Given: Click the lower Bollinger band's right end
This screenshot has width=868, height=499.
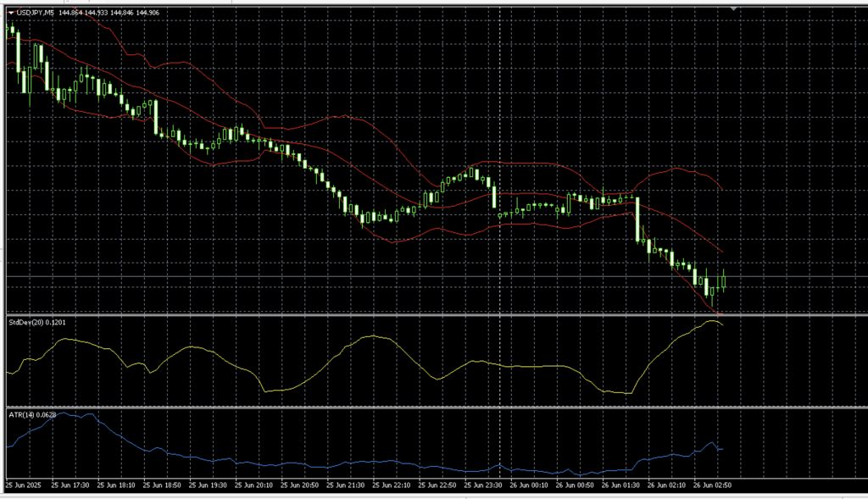Looking at the screenshot, I should point(720,315).
